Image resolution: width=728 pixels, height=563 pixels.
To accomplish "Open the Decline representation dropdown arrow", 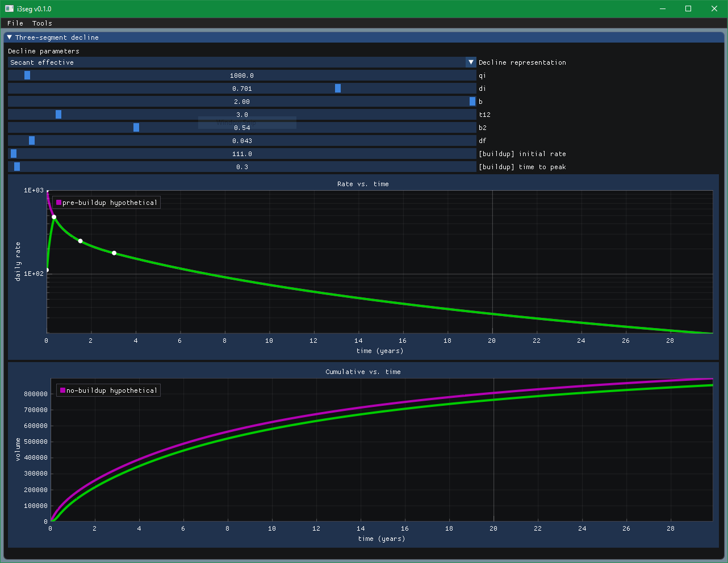I will (471, 62).
